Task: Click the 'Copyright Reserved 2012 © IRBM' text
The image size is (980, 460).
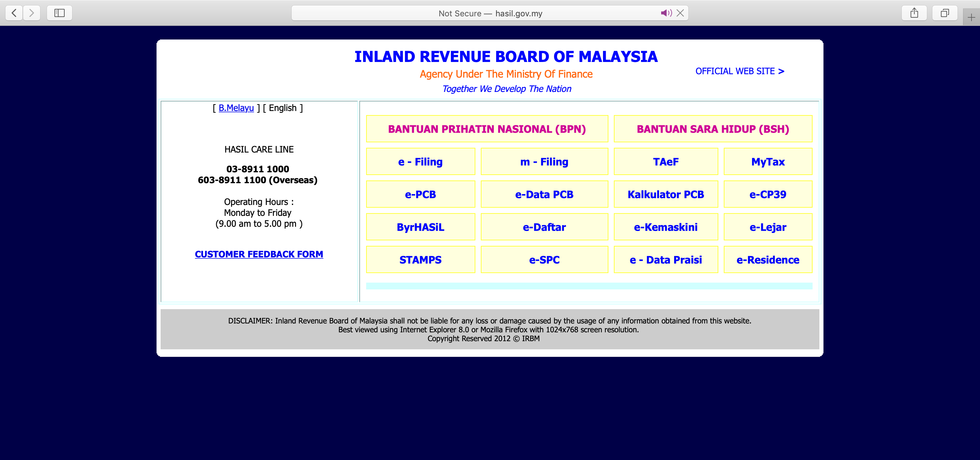Action: pos(483,338)
